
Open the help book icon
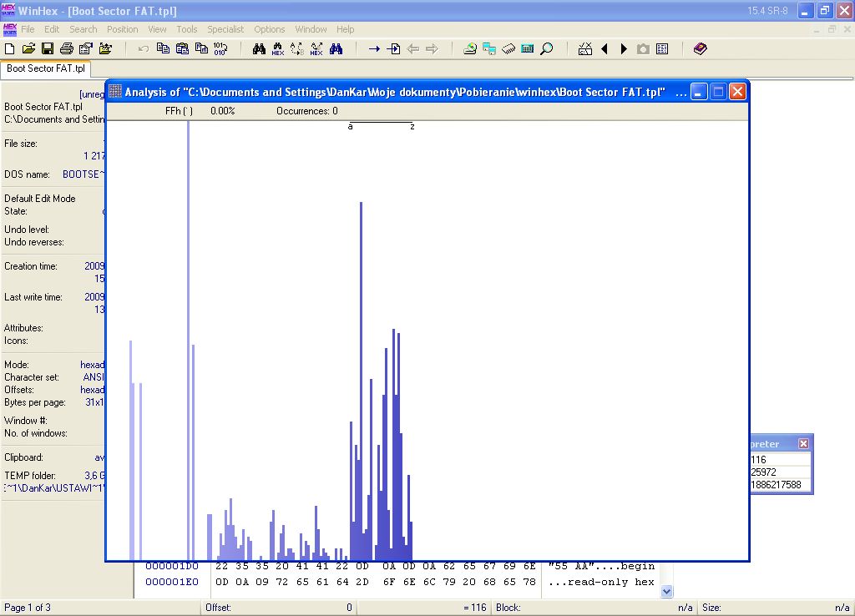click(701, 49)
